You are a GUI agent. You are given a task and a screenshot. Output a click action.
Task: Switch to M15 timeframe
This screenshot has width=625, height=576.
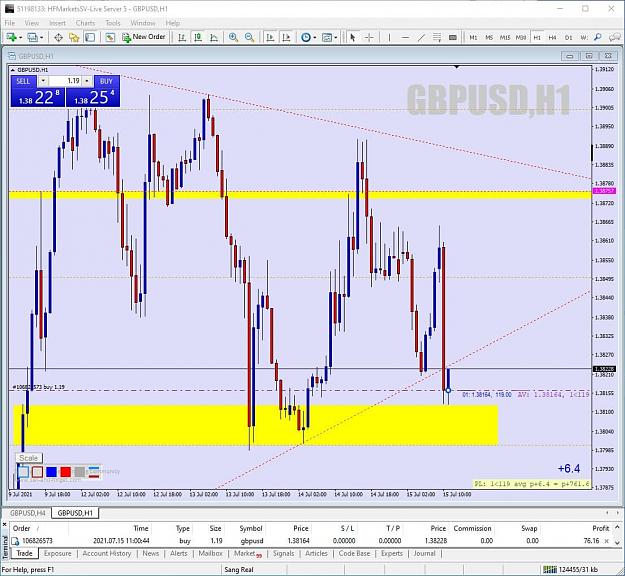[x=505, y=37]
